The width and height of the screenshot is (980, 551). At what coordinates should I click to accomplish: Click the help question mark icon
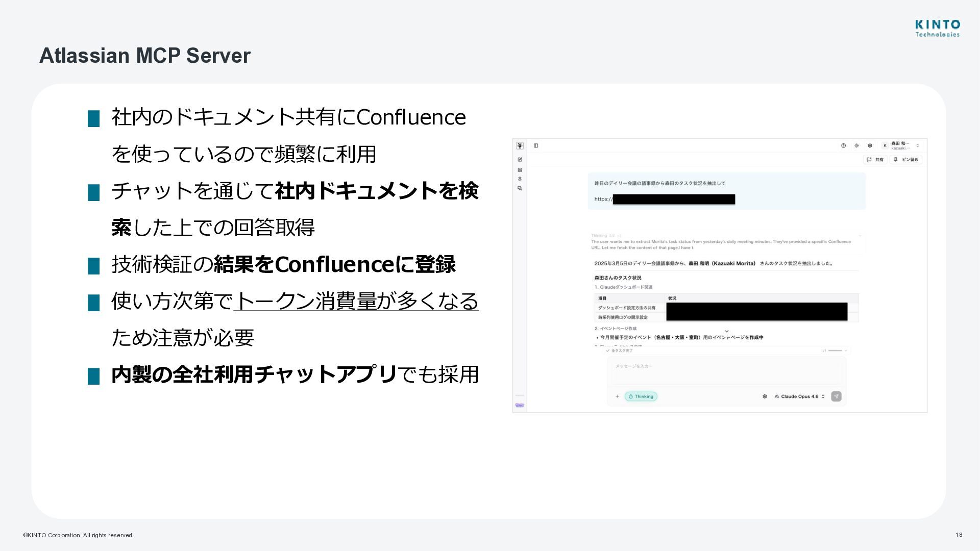tap(843, 146)
